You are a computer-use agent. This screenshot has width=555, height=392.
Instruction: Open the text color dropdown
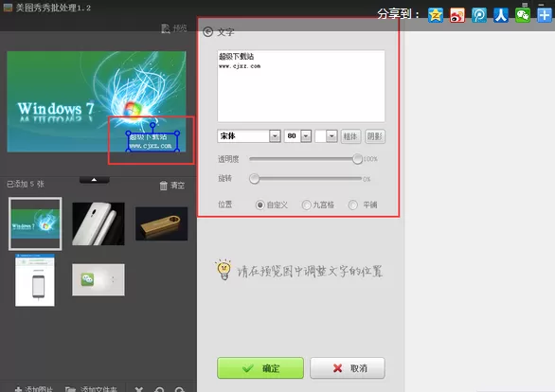point(331,136)
